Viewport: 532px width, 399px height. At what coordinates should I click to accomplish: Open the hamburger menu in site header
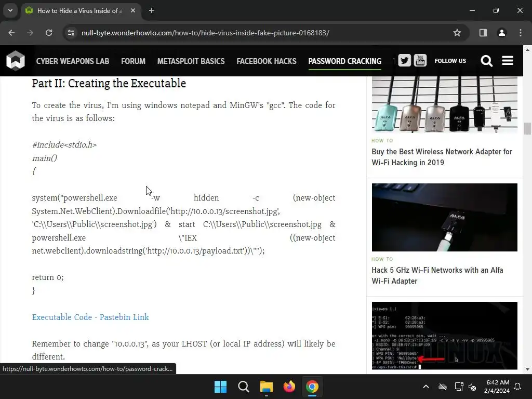click(x=508, y=61)
